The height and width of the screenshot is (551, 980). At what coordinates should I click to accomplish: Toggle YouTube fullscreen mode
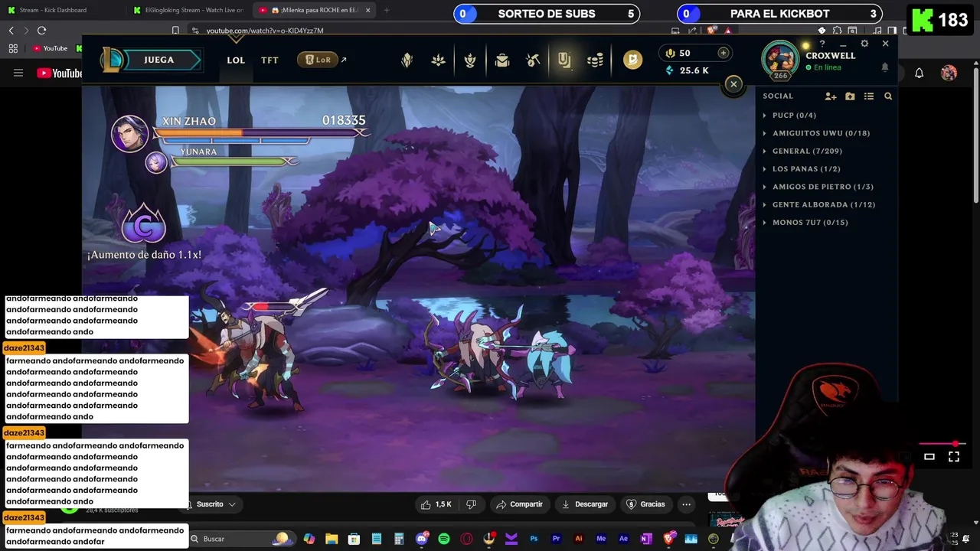click(954, 457)
